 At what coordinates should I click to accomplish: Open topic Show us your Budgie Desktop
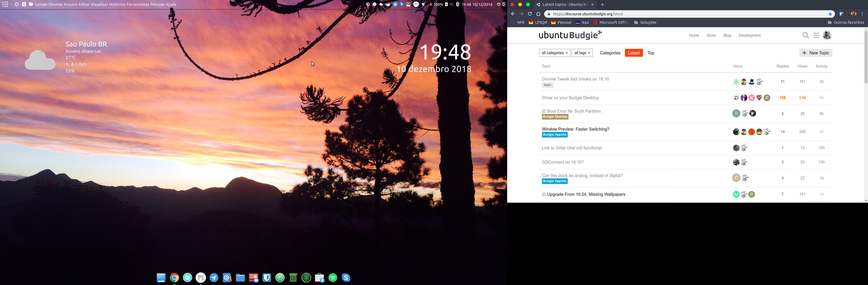[x=570, y=98]
